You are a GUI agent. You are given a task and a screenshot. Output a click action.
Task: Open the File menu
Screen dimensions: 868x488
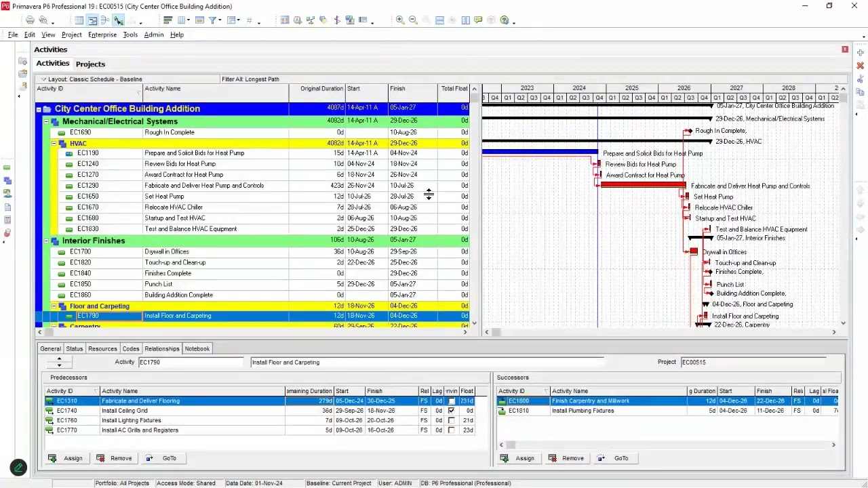point(13,35)
